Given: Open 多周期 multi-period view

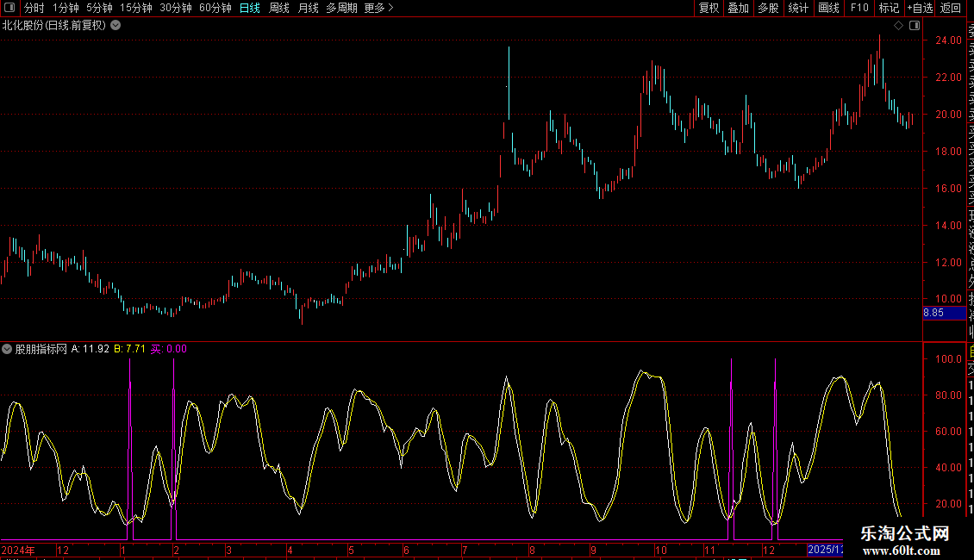Looking at the screenshot, I should pyautogui.click(x=341, y=8).
